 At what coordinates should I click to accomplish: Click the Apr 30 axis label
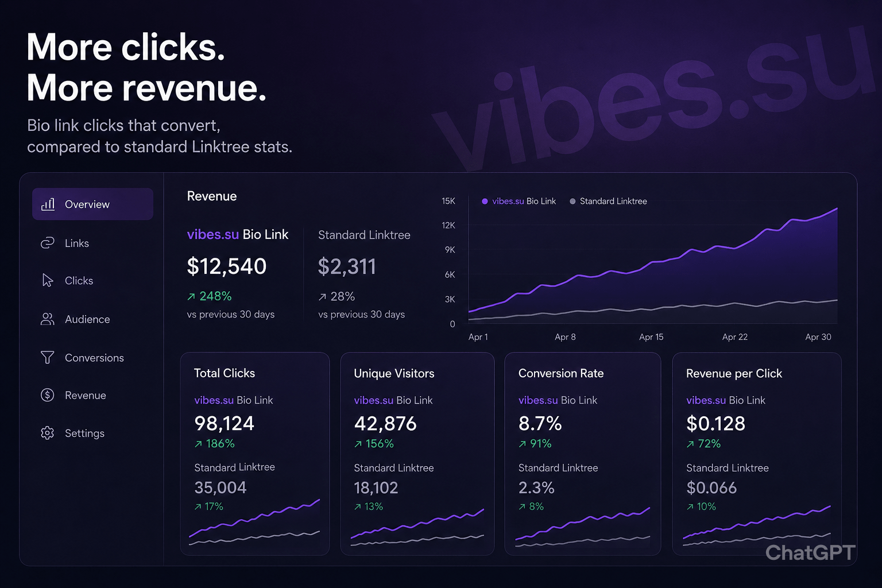(818, 337)
